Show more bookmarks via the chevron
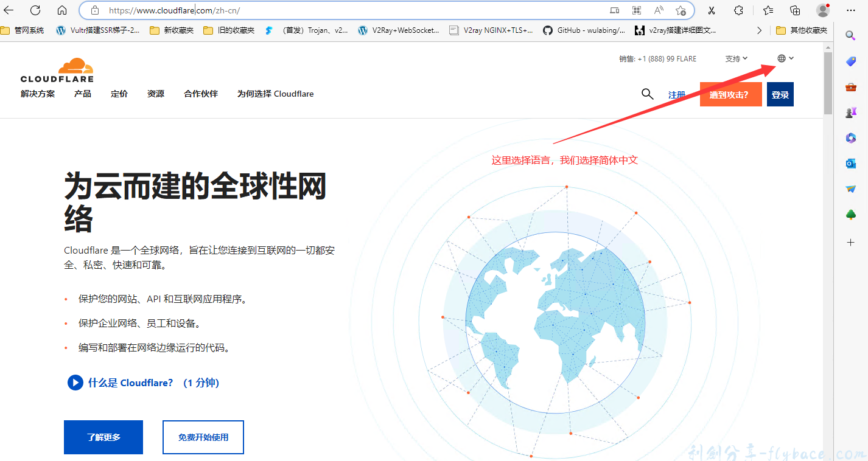 click(x=759, y=30)
